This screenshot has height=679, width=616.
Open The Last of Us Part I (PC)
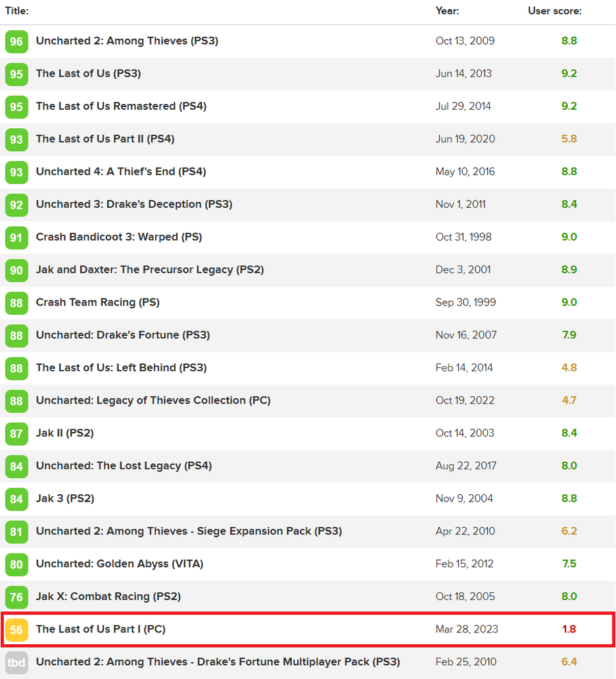[101, 630]
